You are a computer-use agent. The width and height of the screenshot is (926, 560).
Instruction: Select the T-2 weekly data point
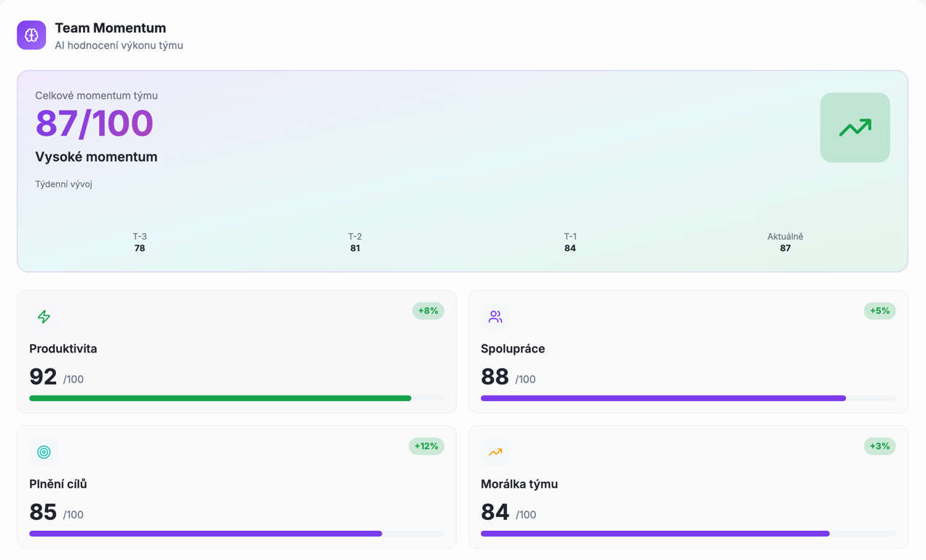pos(355,242)
